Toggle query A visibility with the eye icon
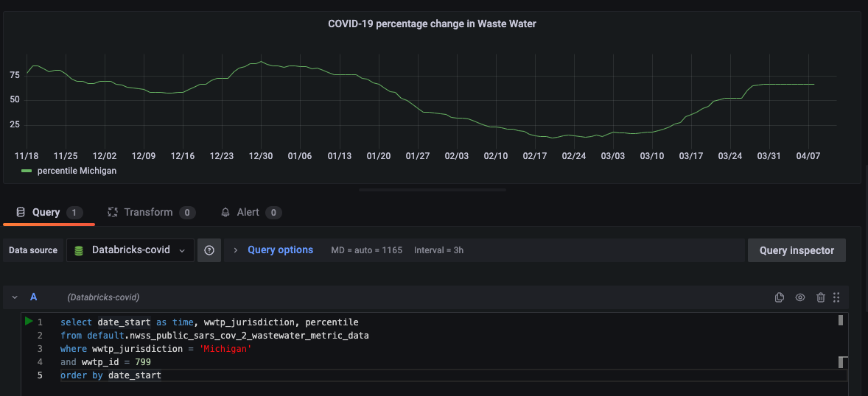 point(800,297)
